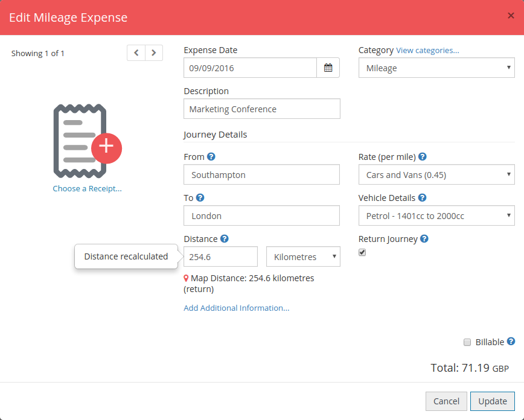Open the Category dropdown showing Mileage
The image size is (524, 420).
pos(436,68)
